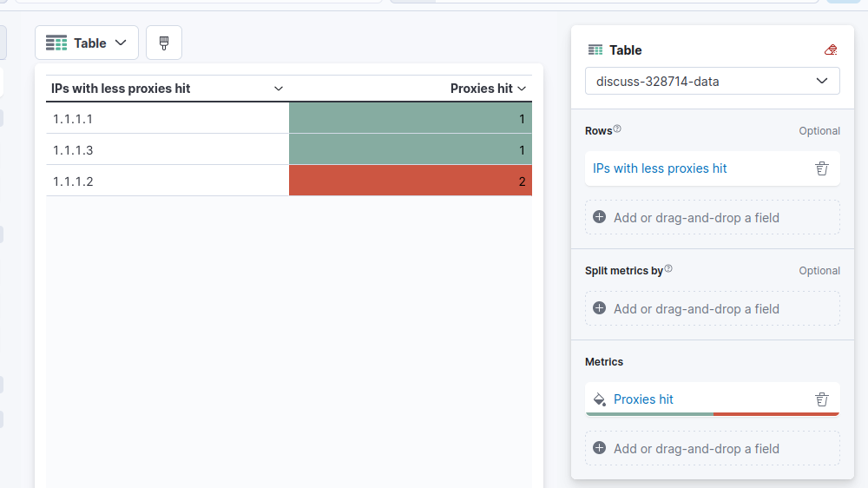Click the Proxies hit color palette bar
Image resolution: width=868 pixels, height=488 pixels.
[x=712, y=414]
